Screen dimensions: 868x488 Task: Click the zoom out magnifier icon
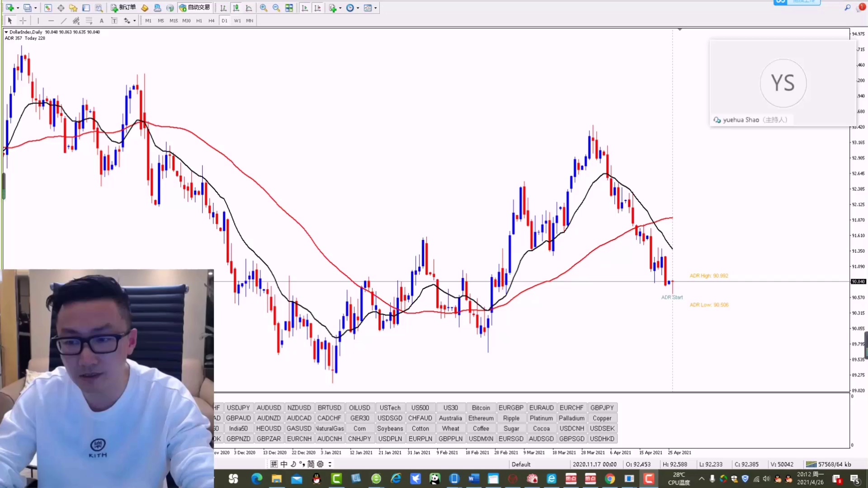pyautogui.click(x=276, y=8)
